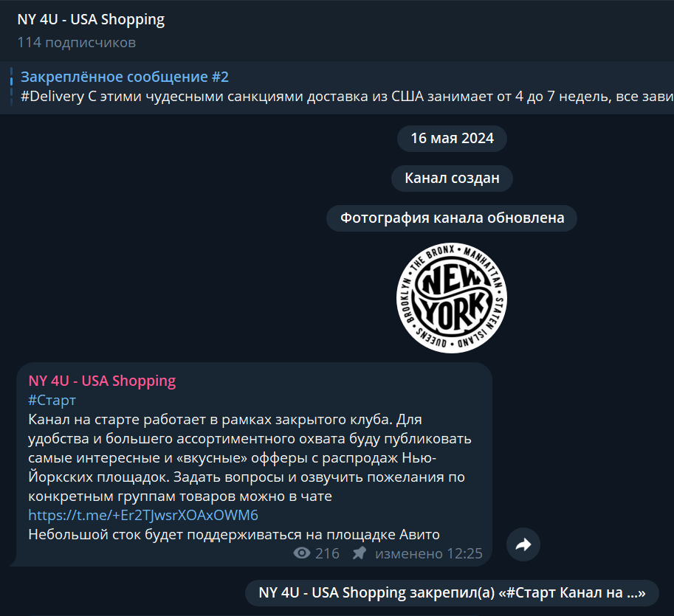Open the pinned message #2 bar
Viewport: 674px width, 616px height.
coord(337,87)
